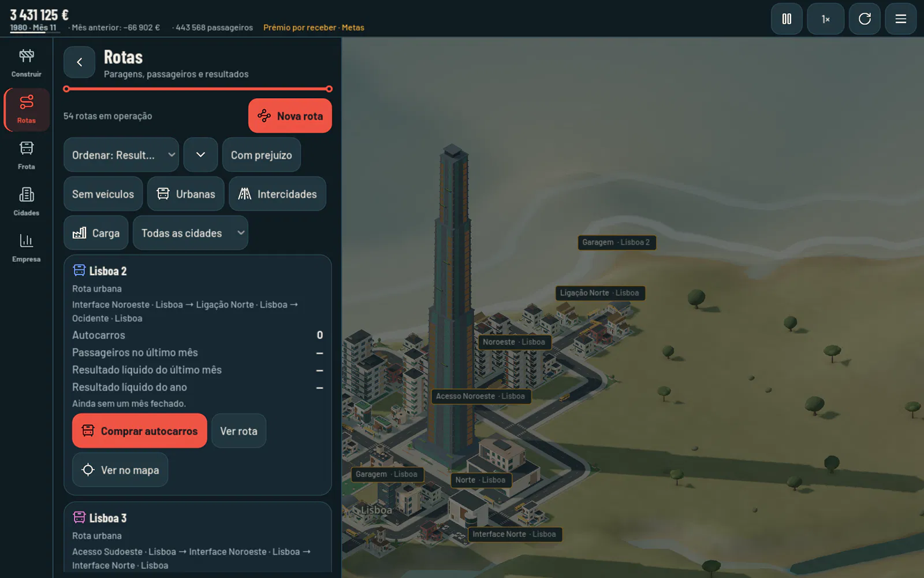
Task: Open the Ordenar: Result... sort dropdown
Action: [121, 155]
